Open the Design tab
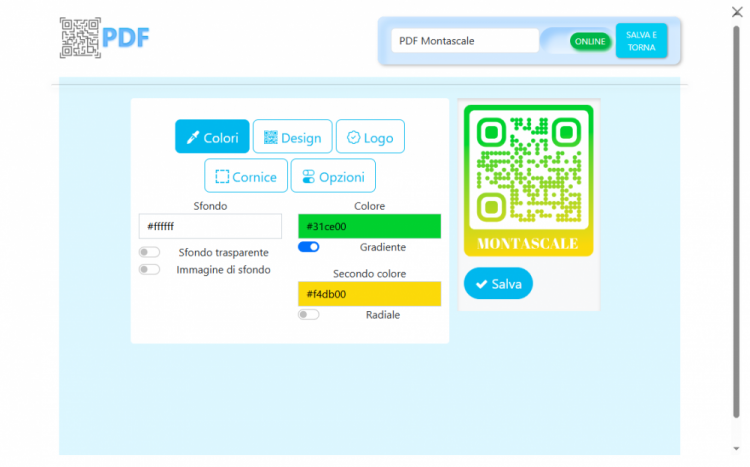This screenshot has width=750, height=467. coord(292,137)
